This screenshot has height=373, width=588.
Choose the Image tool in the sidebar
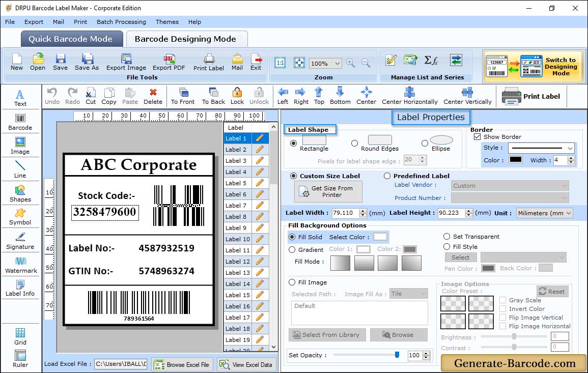pyautogui.click(x=20, y=146)
